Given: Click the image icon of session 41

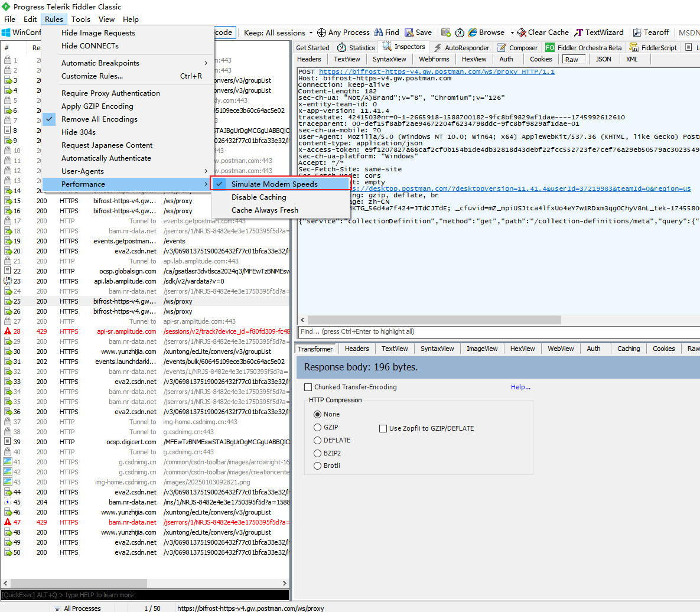Looking at the screenshot, I should click(8, 462).
